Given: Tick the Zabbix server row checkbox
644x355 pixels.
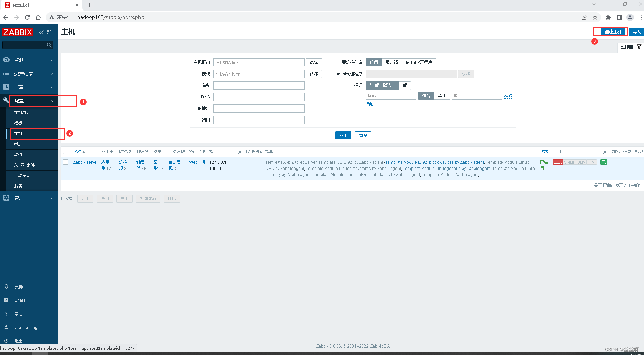Looking at the screenshot, I should click(66, 162).
